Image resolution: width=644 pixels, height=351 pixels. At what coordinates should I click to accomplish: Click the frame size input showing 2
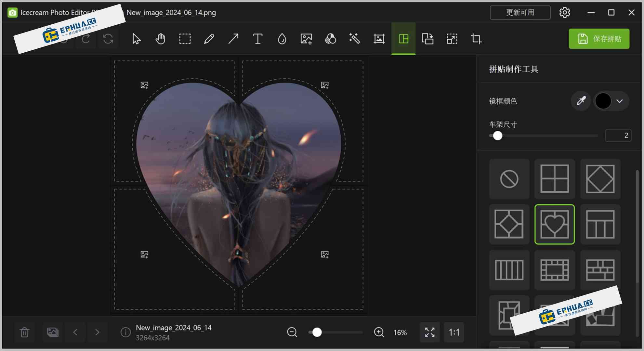618,135
